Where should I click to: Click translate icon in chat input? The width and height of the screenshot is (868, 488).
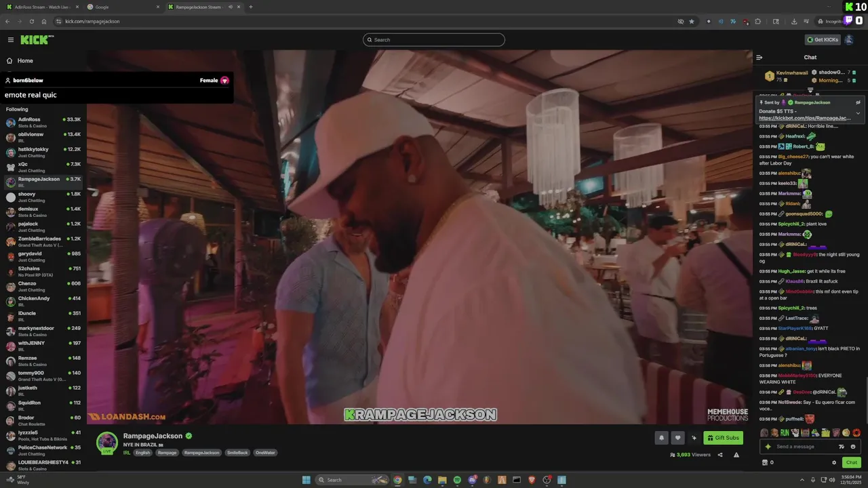(842, 447)
